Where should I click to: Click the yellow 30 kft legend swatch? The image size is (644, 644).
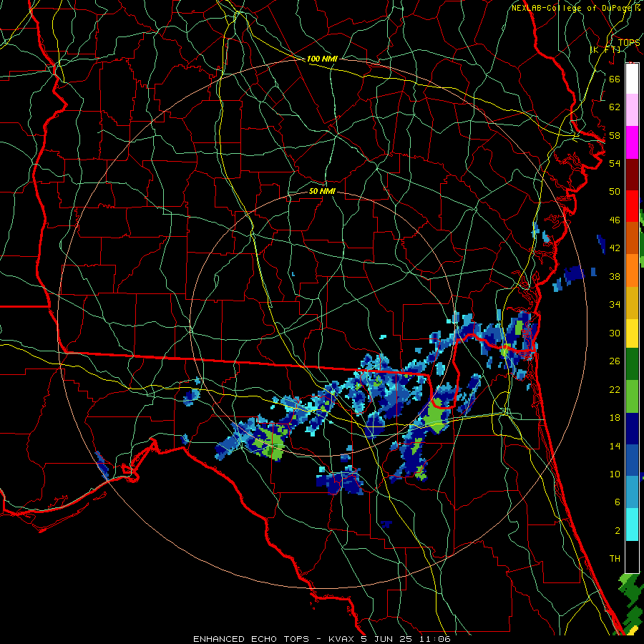632,333
